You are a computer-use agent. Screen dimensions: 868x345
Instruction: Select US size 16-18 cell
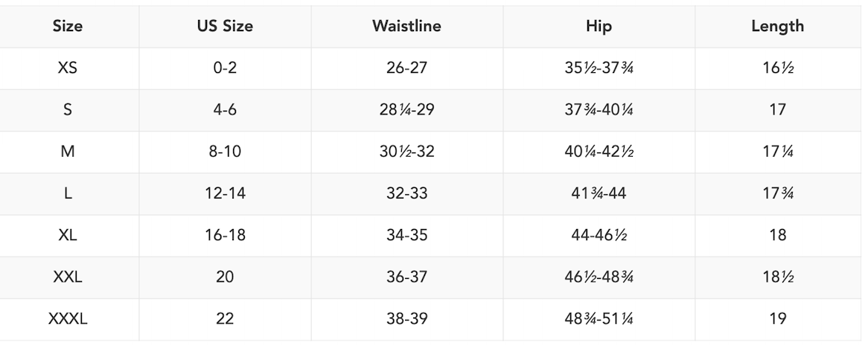pos(224,236)
